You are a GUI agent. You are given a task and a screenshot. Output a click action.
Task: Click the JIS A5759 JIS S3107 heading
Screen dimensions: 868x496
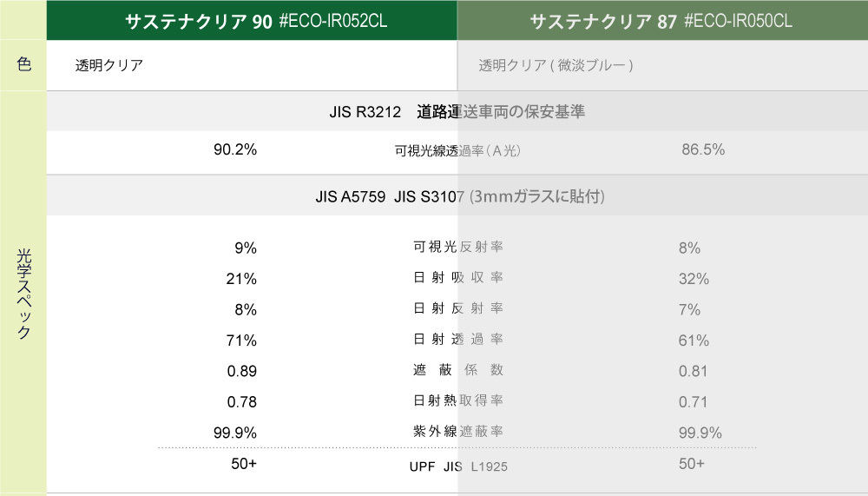tap(459, 196)
